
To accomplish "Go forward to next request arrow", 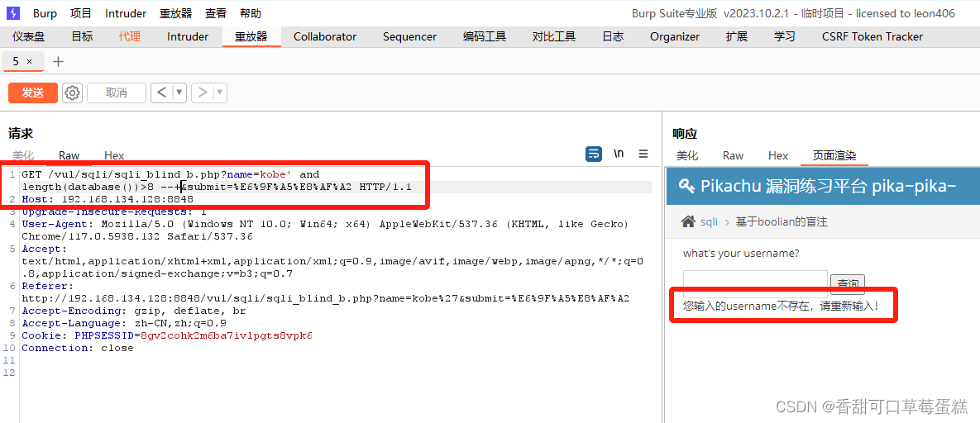I will click(x=202, y=93).
